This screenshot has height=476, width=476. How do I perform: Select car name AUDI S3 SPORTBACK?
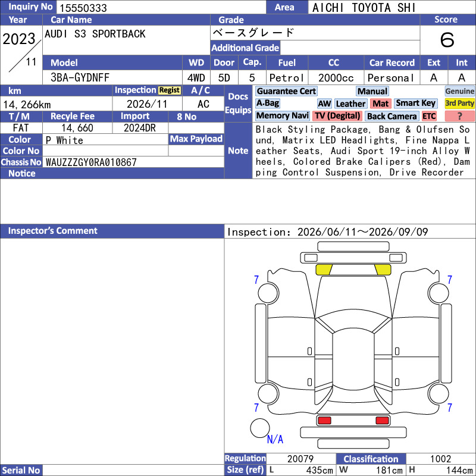95,34
